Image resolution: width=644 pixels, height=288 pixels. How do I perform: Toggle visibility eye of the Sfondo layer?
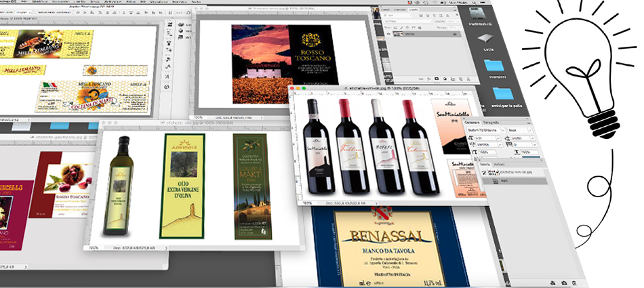pos(388,34)
